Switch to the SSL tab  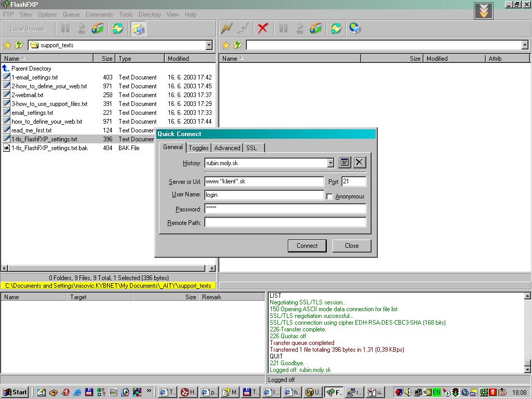(x=251, y=148)
